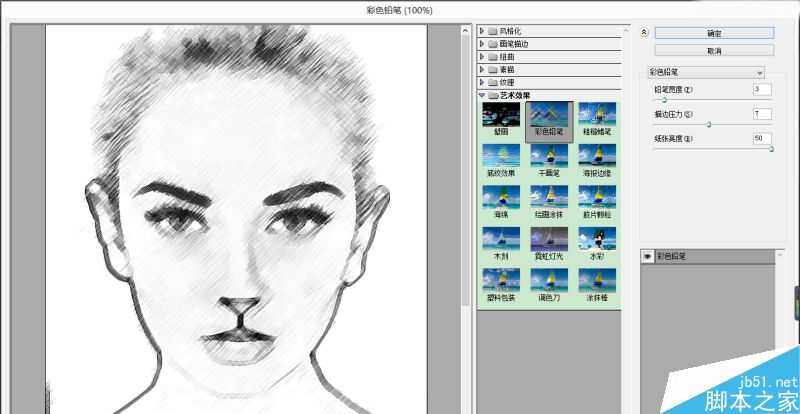Choose the 水彩 (Watercolor) filter thumbnail
This screenshot has height=414, width=800.
point(597,240)
